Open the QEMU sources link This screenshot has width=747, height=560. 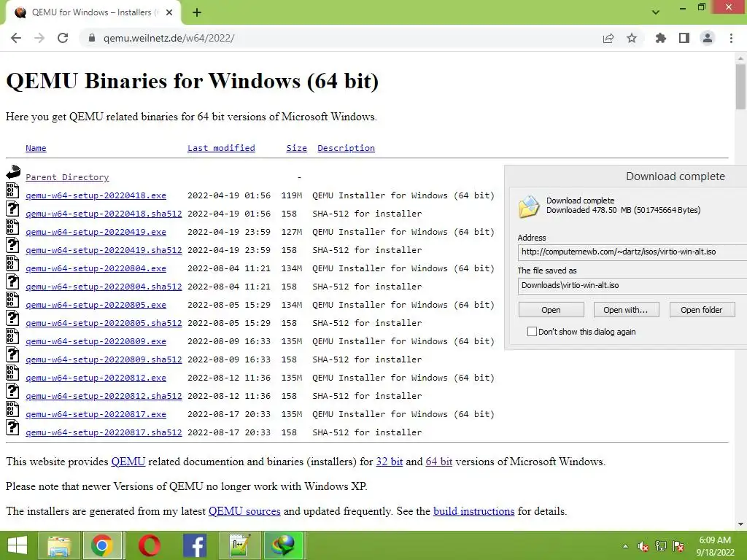click(x=244, y=511)
